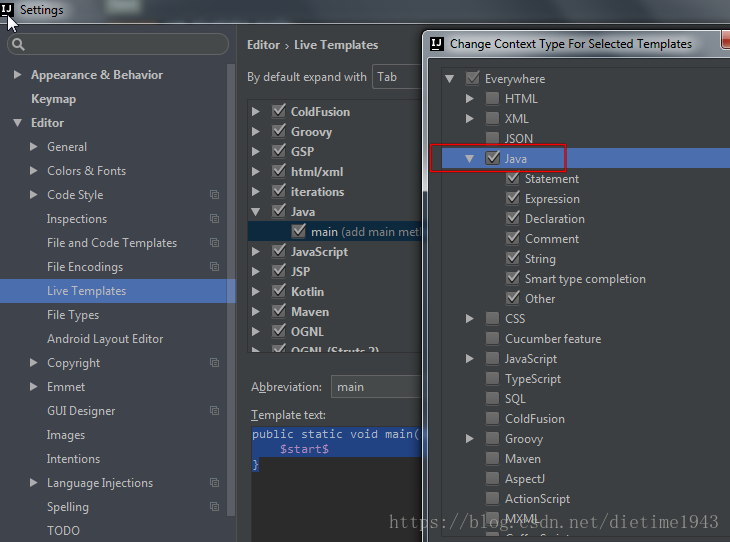Image resolution: width=730 pixels, height=542 pixels.
Task: Click the copy icon beside File Encodings
Action: tap(214, 266)
